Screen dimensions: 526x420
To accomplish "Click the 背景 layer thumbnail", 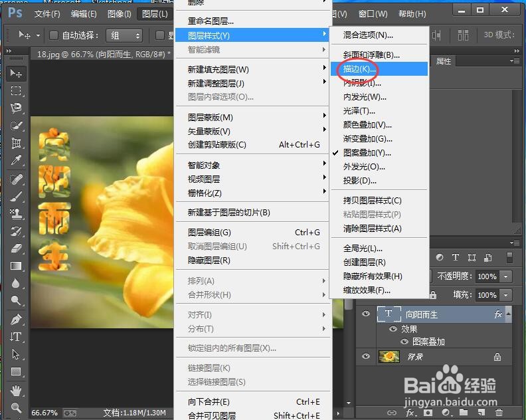I will coord(389,357).
